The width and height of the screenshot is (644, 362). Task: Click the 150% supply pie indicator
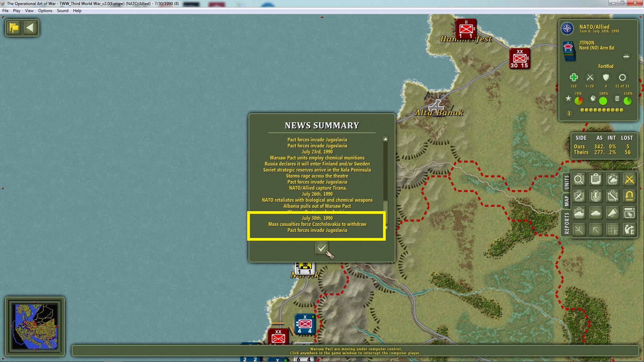pyautogui.click(x=627, y=101)
